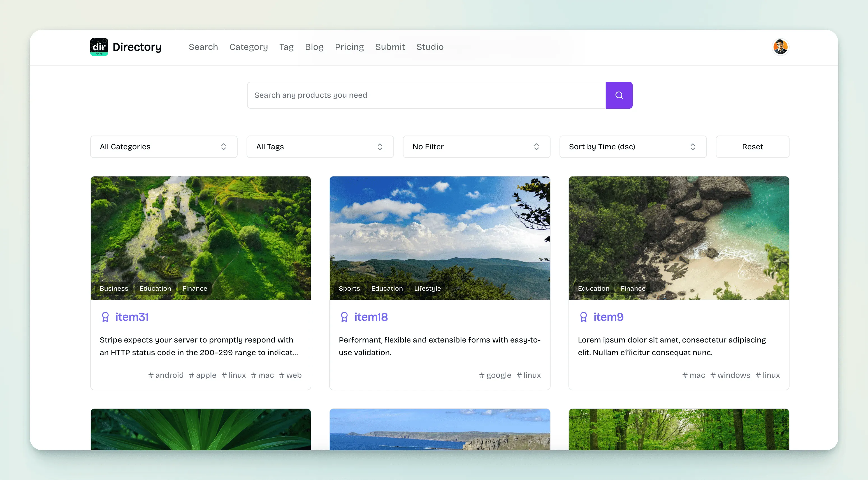Click the chevron arrows in All Categories
Image resolution: width=868 pixels, height=480 pixels.
[x=223, y=146]
